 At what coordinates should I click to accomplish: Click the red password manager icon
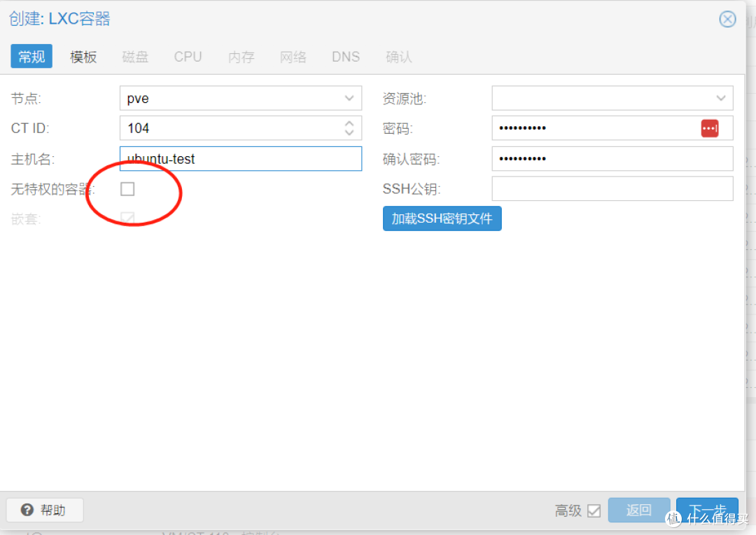pyautogui.click(x=709, y=128)
